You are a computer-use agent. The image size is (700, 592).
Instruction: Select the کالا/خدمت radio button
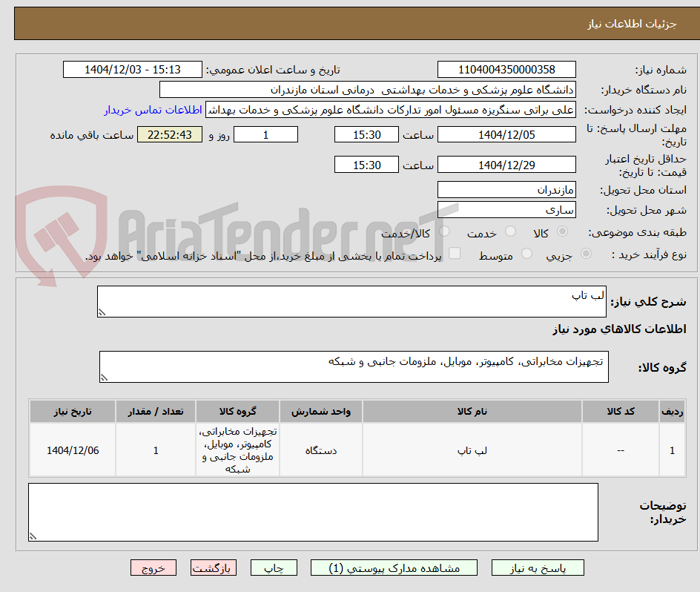(x=444, y=231)
